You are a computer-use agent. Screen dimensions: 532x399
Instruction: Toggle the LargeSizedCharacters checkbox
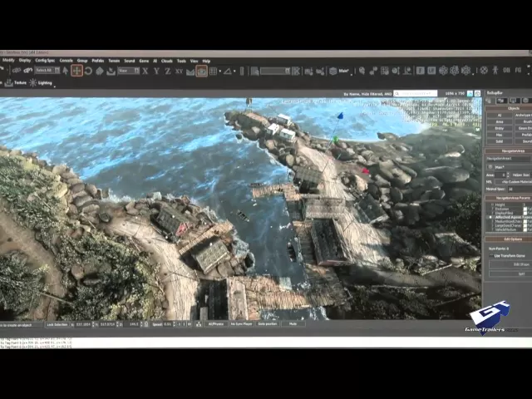[525, 225]
